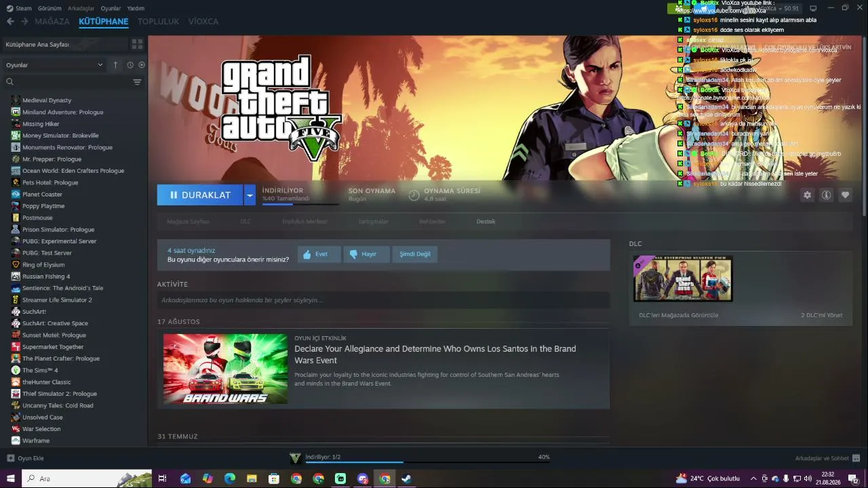Open the gear manage icon for GTA V

(807, 195)
